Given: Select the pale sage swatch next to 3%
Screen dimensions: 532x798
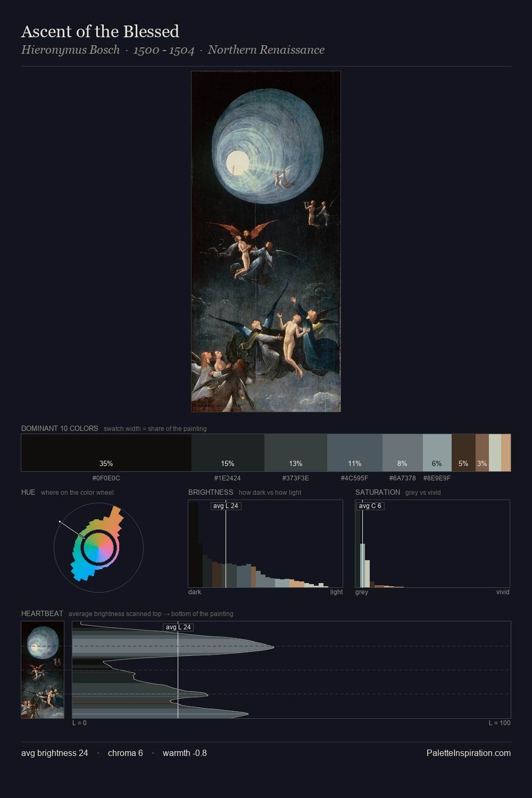Looking at the screenshot, I should point(495,453).
